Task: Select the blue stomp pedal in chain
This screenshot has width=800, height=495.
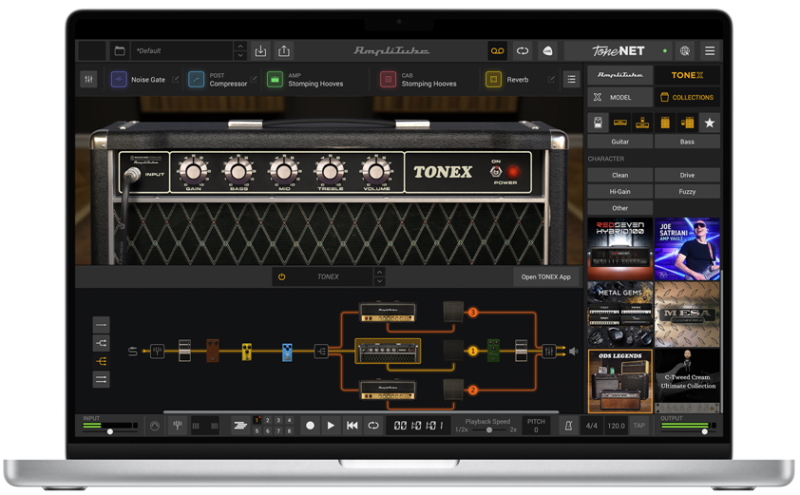Action: (x=287, y=352)
